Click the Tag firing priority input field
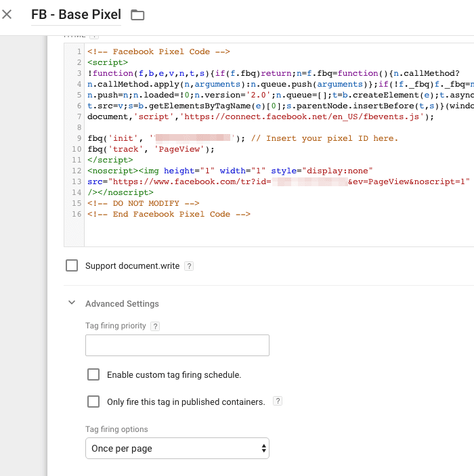474x476 pixels. click(177, 345)
